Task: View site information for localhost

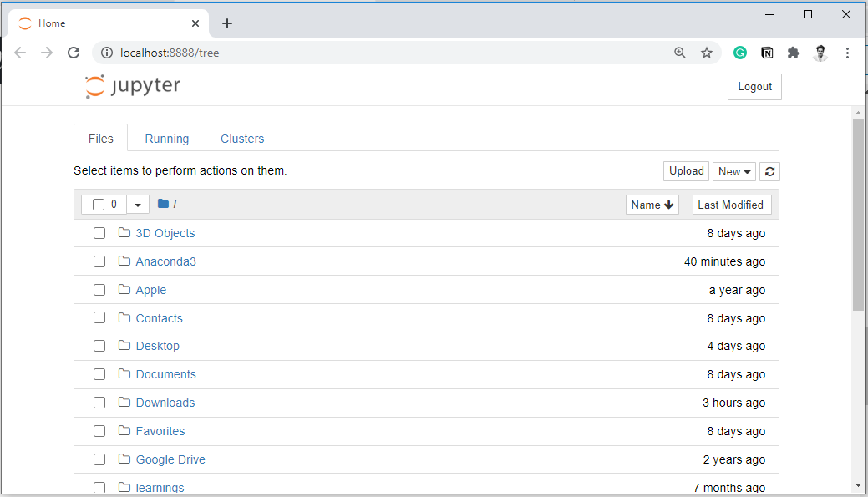Action: 107,53
